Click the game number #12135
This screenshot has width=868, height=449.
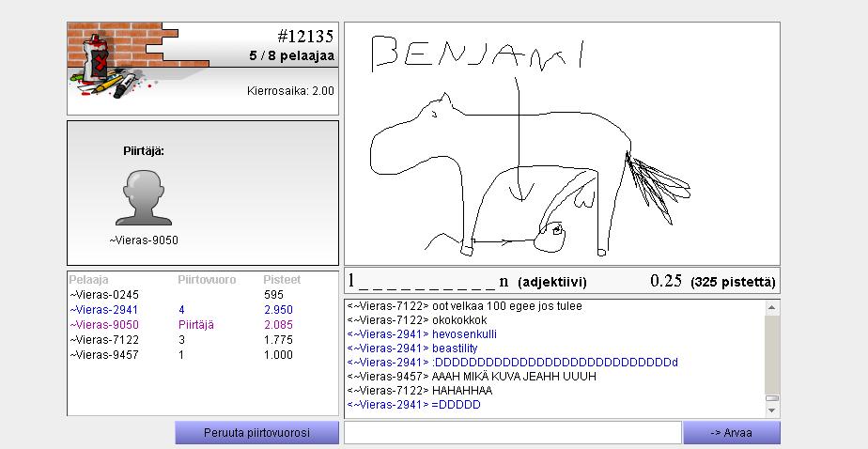[x=305, y=37]
